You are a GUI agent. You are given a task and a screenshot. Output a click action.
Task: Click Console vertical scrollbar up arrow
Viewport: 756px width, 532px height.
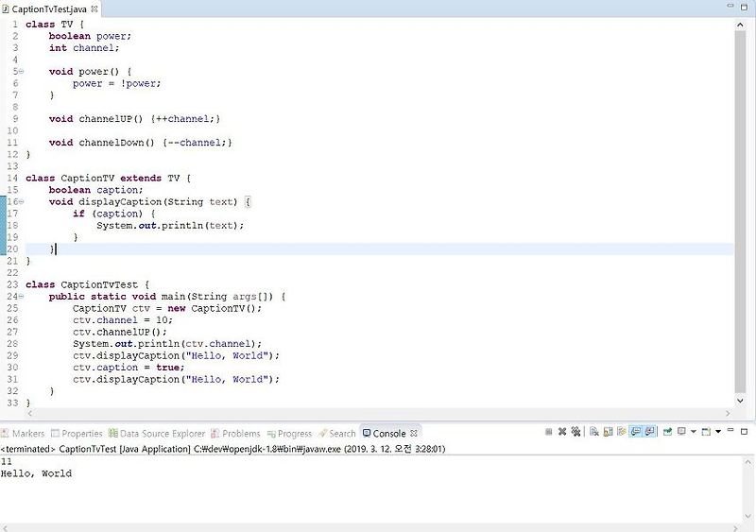[x=748, y=462]
